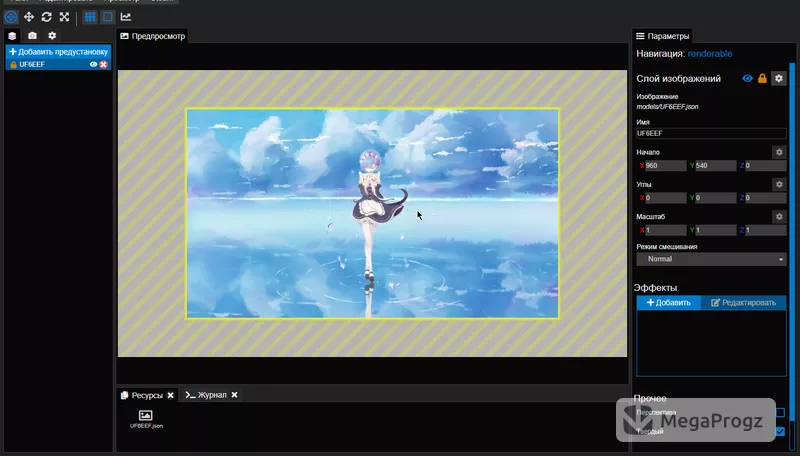Delete the UF6EEF layer with red X

[x=104, y=64]
